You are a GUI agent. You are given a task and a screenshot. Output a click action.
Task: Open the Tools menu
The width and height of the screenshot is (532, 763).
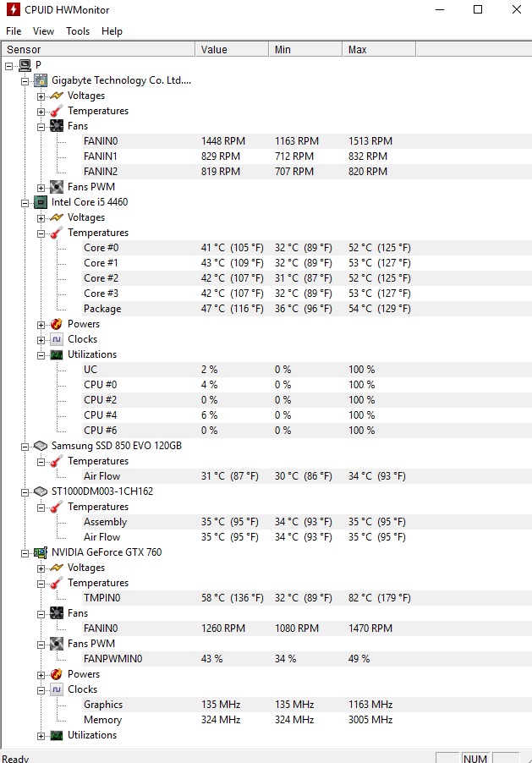click(78, 31)
